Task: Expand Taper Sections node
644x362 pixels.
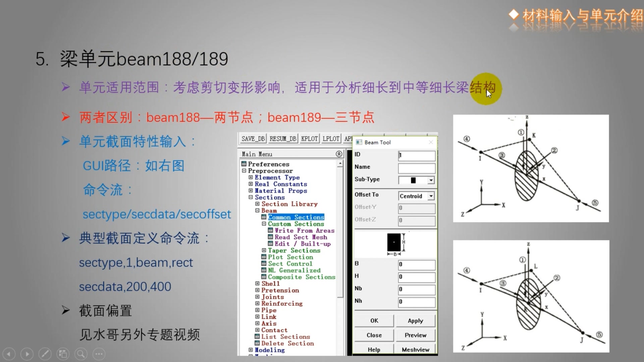Action: point(264,250)
